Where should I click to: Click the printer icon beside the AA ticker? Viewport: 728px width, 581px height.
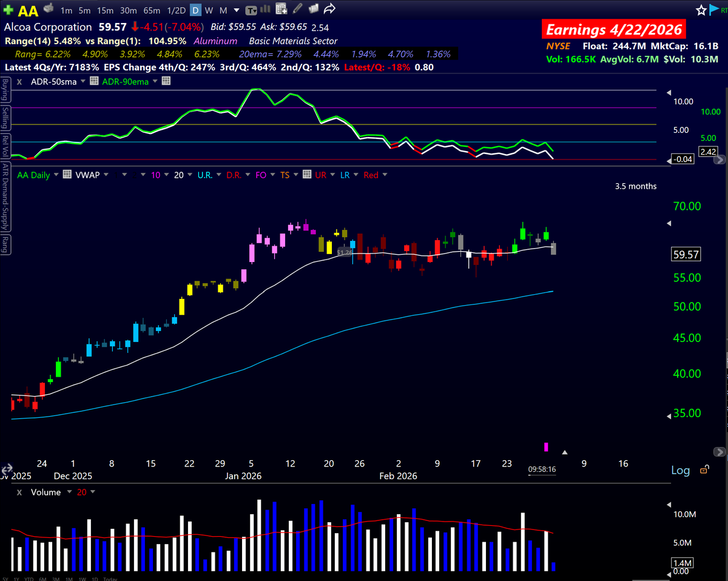(x=49, y=9)
